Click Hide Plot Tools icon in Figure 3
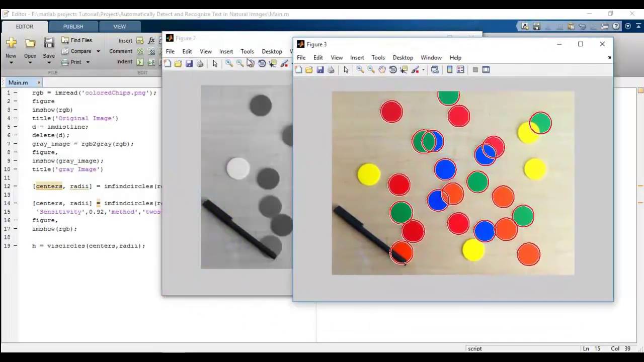This screenshot has width=644, height=362. pyautogui.click(x=475, y=70)
